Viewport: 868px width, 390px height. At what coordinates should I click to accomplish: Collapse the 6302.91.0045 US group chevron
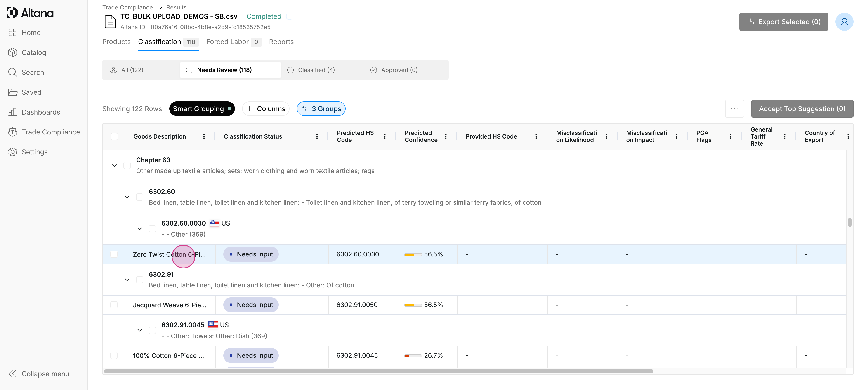point(140,330)
